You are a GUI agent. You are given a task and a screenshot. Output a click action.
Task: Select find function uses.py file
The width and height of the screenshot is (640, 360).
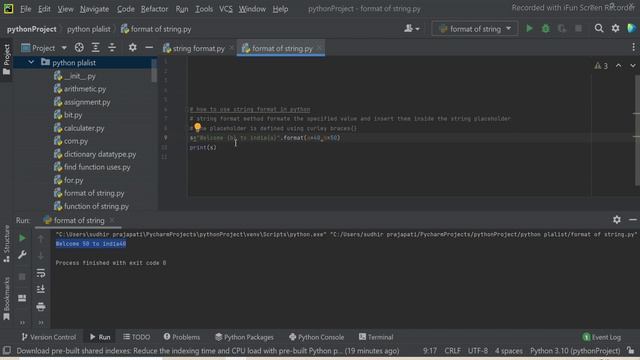coord(97,167)
